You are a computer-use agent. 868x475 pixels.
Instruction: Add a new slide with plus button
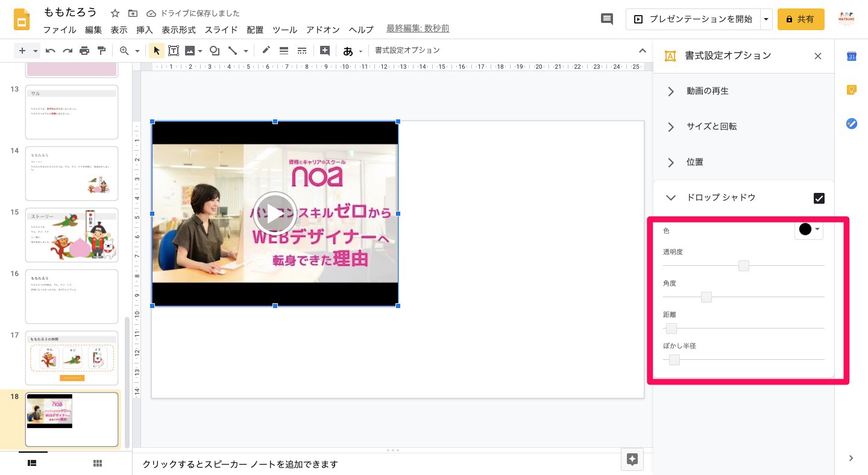22,51
